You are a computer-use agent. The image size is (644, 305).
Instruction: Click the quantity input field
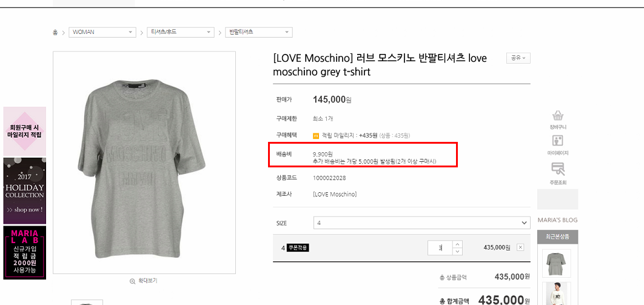coord(440,247)
